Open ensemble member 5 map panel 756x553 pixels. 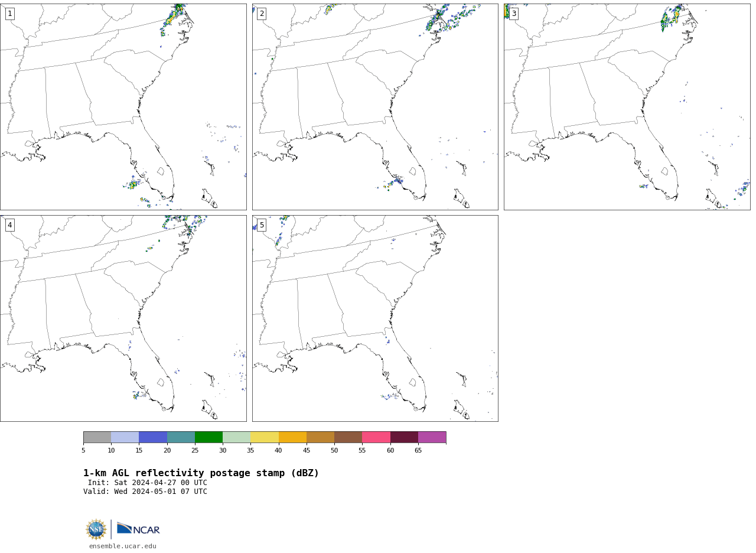click(x=375, y=318)
